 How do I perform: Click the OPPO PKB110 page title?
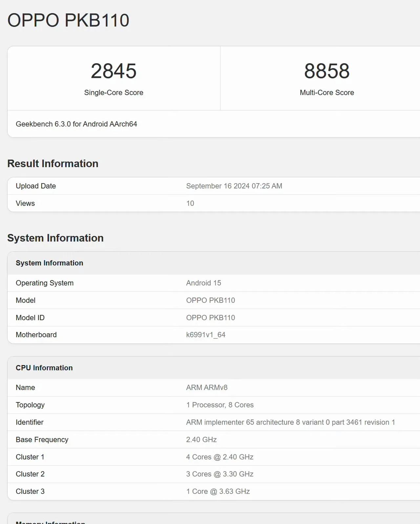[68, 20]
